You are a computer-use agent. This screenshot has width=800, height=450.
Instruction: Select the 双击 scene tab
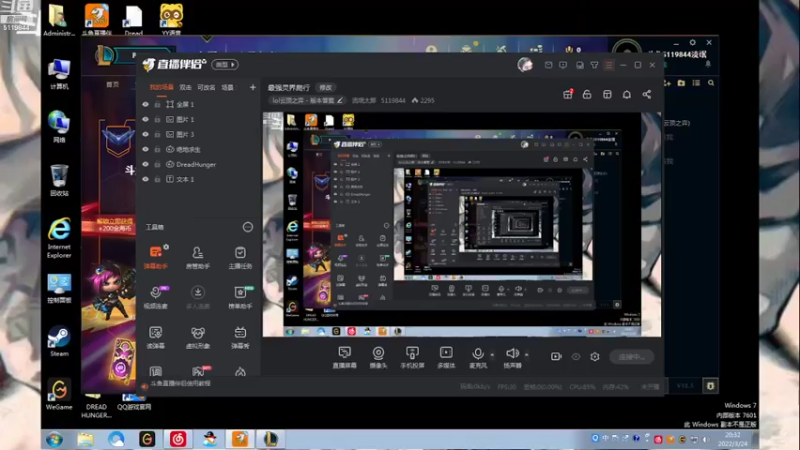[185, 87]
